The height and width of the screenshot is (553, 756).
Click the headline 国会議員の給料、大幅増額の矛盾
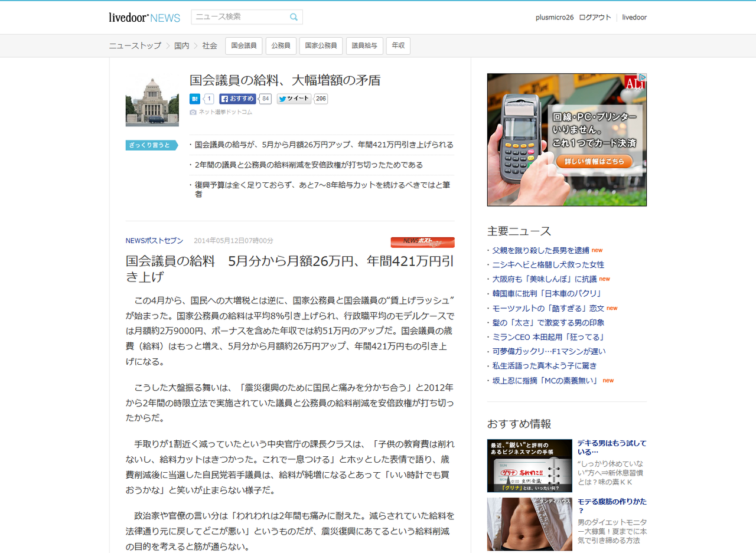coord(285,81)
